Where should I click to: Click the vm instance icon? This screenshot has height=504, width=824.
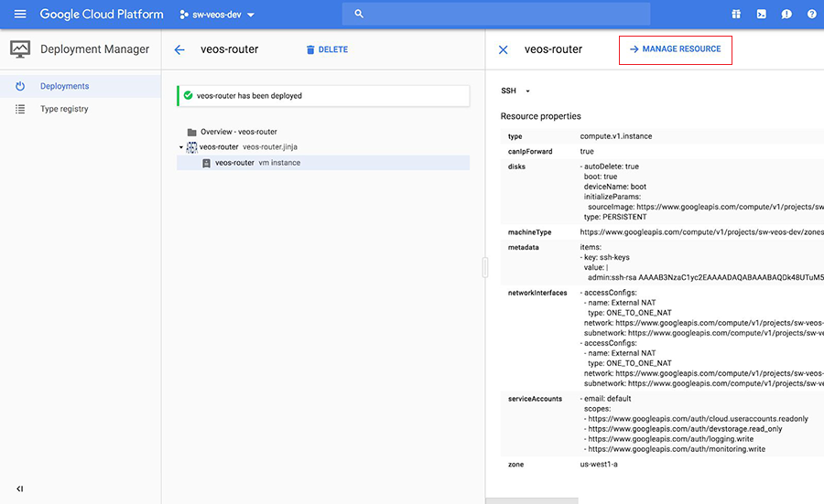pos(207,164)
